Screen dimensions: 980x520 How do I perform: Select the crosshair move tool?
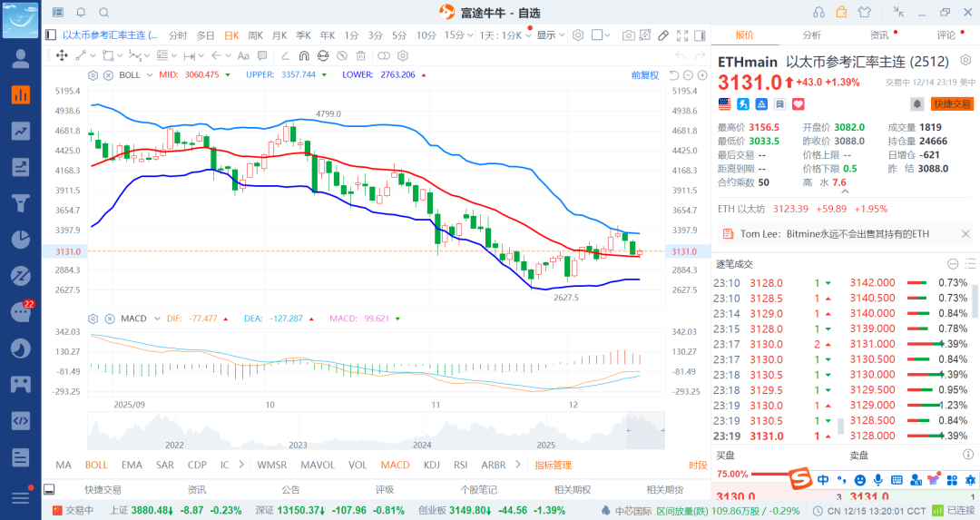click(62, 55)
